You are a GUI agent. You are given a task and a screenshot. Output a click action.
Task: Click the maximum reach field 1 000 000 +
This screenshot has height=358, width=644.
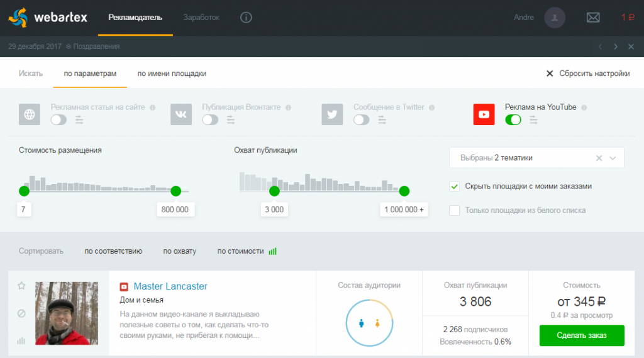click(x=404, y=210)
